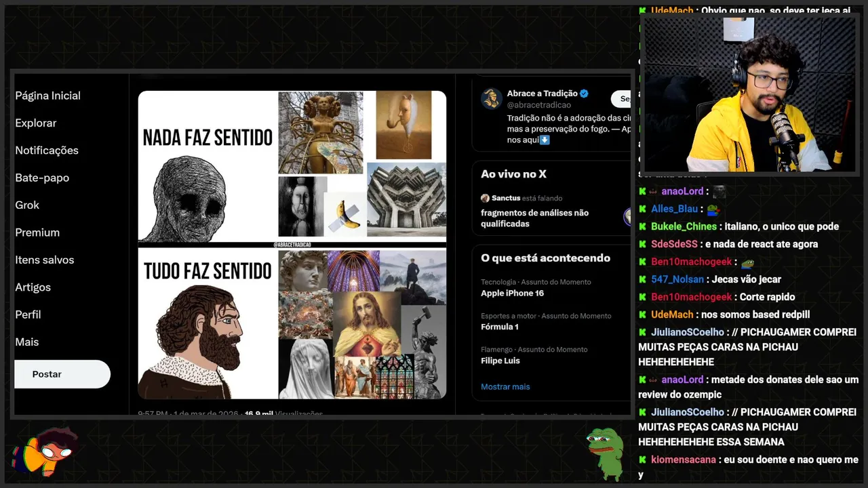Screen dimensions: 868x488
Task: Open Bate-papo in the sidebar
Action: point(42,178)
